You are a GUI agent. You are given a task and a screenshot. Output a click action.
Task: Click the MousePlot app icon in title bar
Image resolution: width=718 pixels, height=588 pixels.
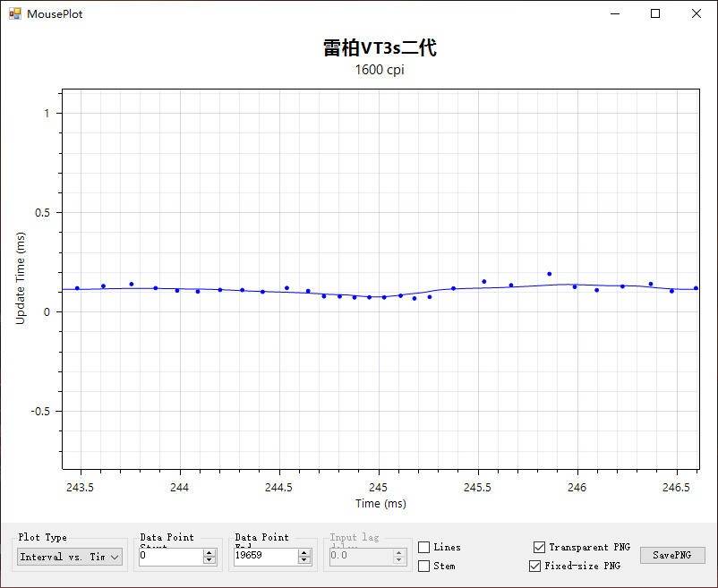pyautogui.click(x=15, y=13)
